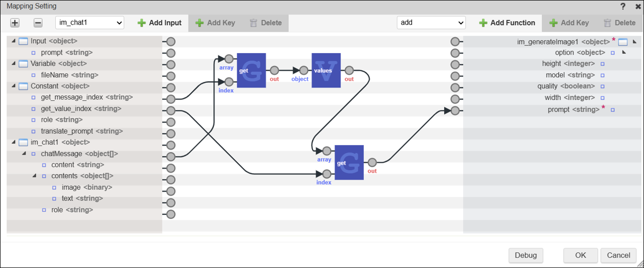Click output port of get_message_index row
The height and width of the screenshot is (268, 644).
tap(171, 99)
